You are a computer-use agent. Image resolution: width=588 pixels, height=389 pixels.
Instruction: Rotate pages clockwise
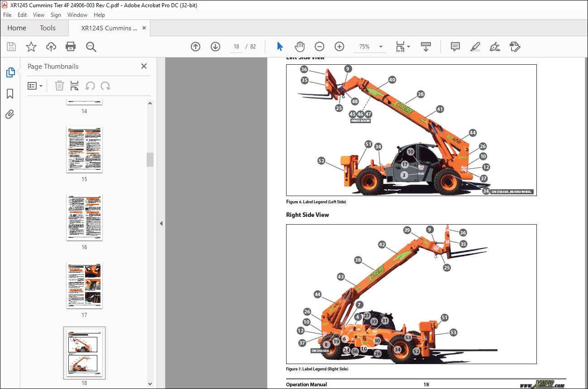click(105, 86)
